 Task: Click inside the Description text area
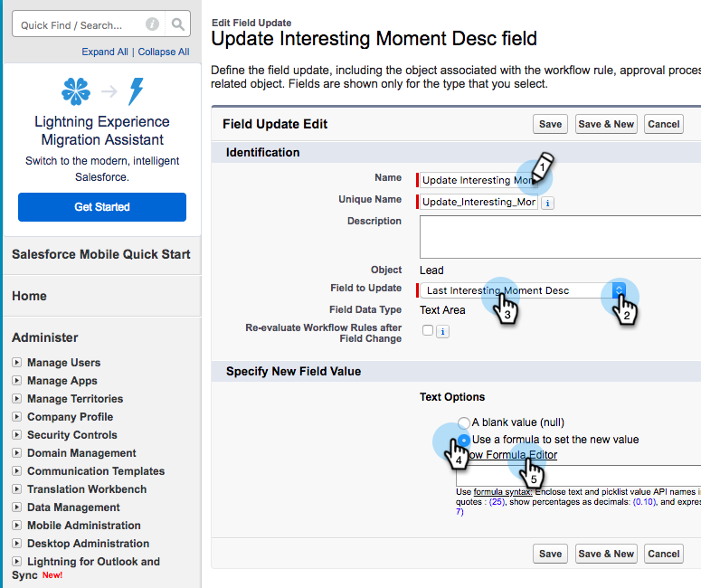pos(559,237)
